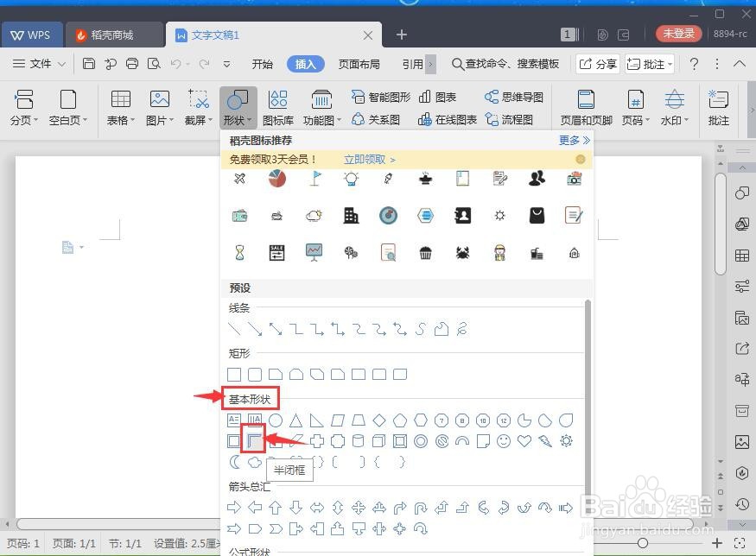Select the oval shape in basic shapes
756x556 pixels.
click(276, 420)
